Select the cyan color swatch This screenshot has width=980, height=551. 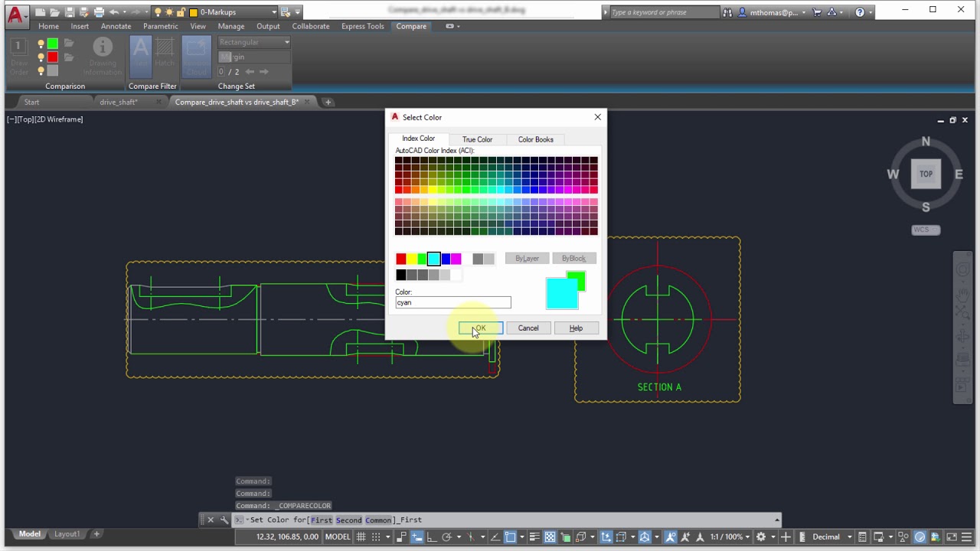(433, 259)
